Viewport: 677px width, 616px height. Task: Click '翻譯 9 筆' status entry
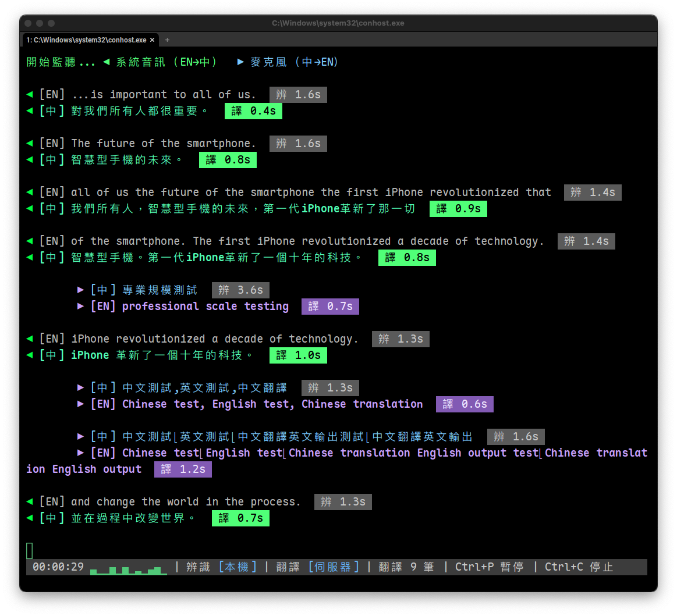[406, 567]
